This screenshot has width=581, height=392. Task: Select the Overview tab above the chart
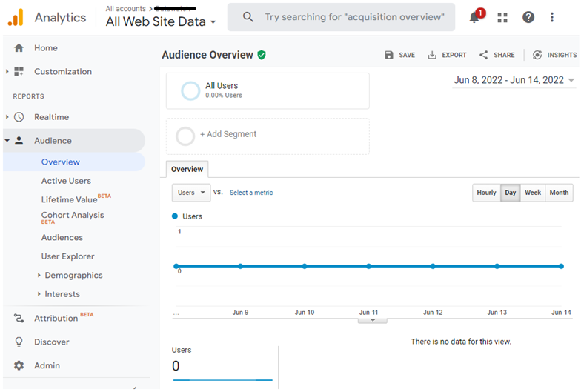pos(187,169)
